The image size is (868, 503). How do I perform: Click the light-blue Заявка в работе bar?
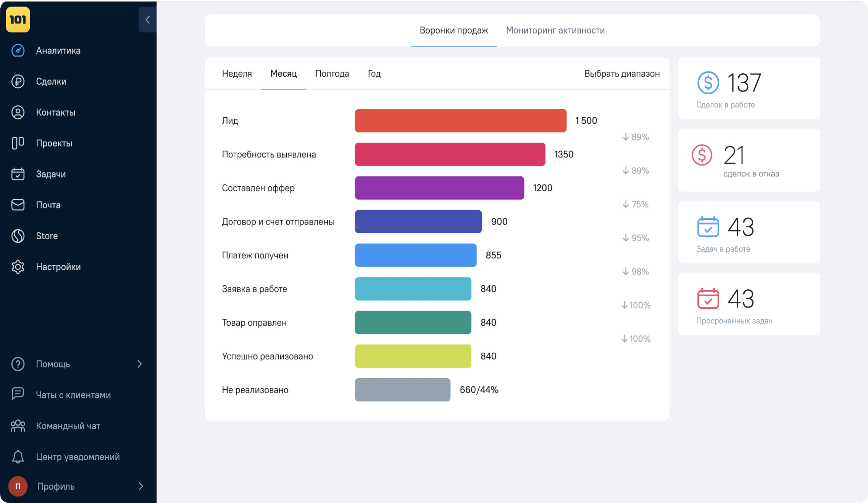(413, 289)
